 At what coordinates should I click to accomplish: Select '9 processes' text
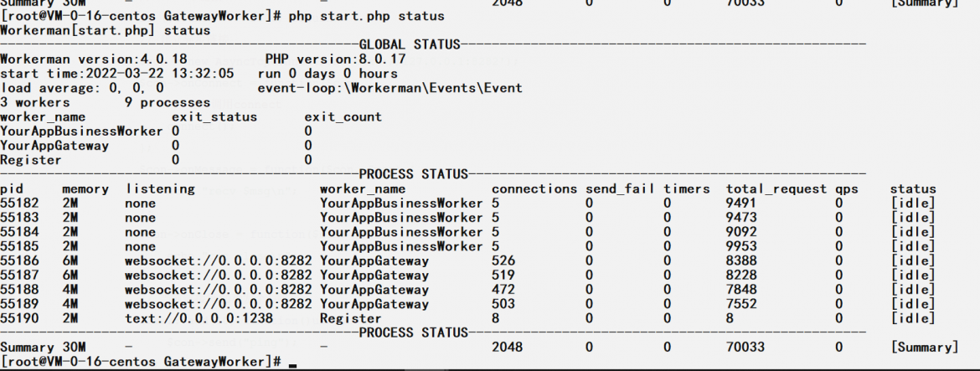(x=168, y=102)
